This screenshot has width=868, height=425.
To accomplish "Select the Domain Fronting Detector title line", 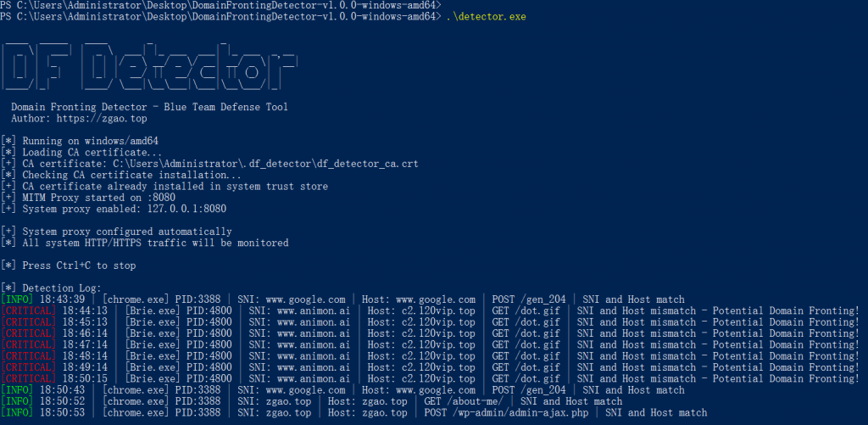I will [x=149, y=107].
